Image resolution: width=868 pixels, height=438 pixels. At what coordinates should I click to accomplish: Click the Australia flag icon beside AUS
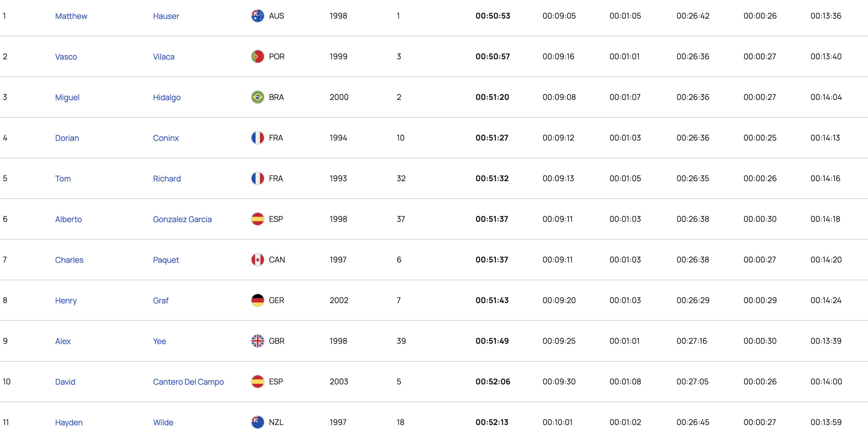[x=257, y=16]
